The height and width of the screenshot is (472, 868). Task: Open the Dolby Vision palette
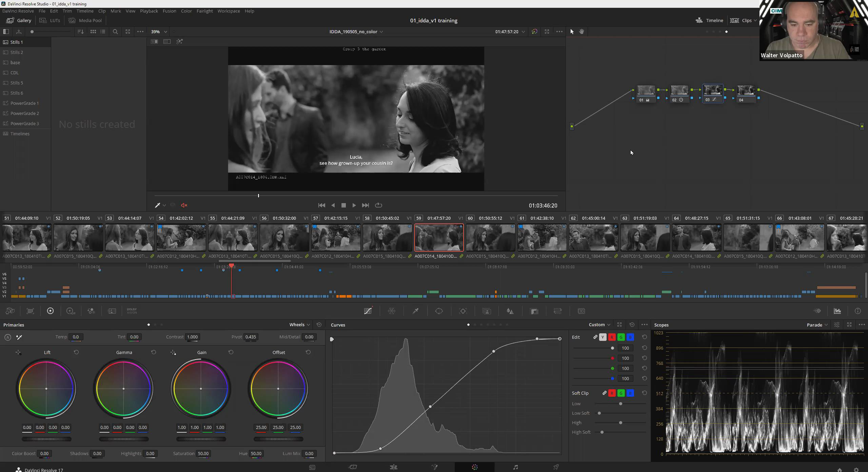pos(132,311)
